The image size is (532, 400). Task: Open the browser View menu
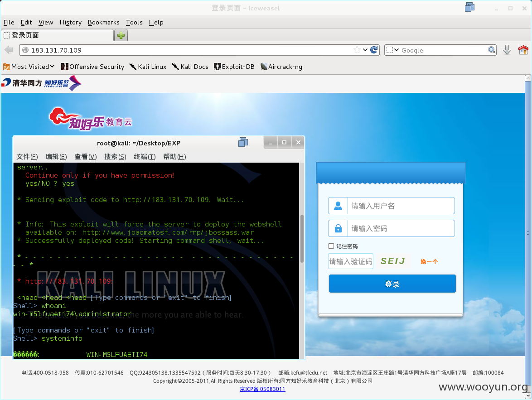[x=46, y=22]
